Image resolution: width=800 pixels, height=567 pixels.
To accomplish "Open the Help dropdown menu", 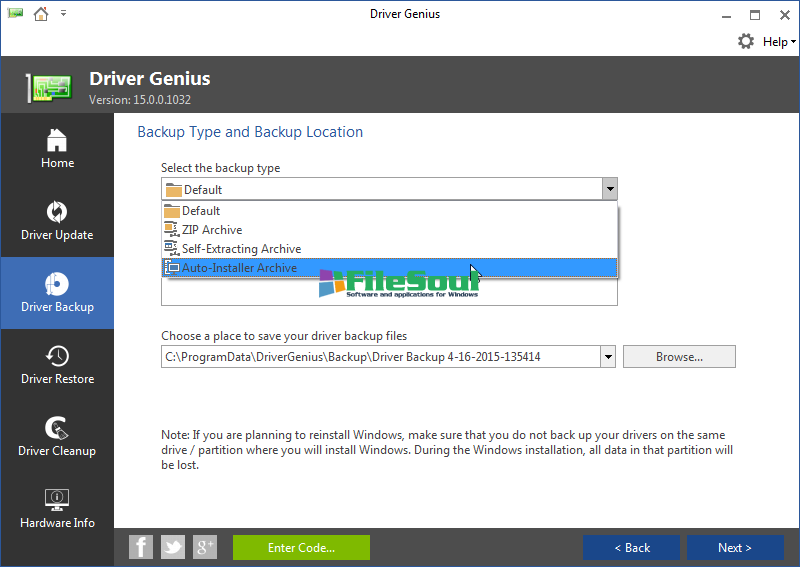I will 779,42.
